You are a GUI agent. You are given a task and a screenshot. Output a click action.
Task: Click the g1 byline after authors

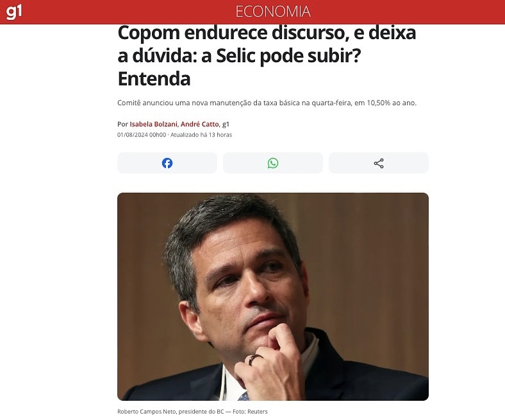226,124
